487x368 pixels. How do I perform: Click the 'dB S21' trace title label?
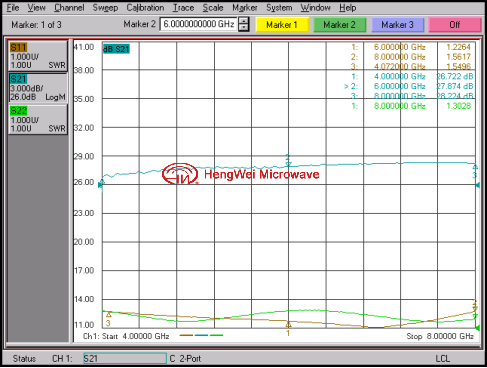point(116,49)
